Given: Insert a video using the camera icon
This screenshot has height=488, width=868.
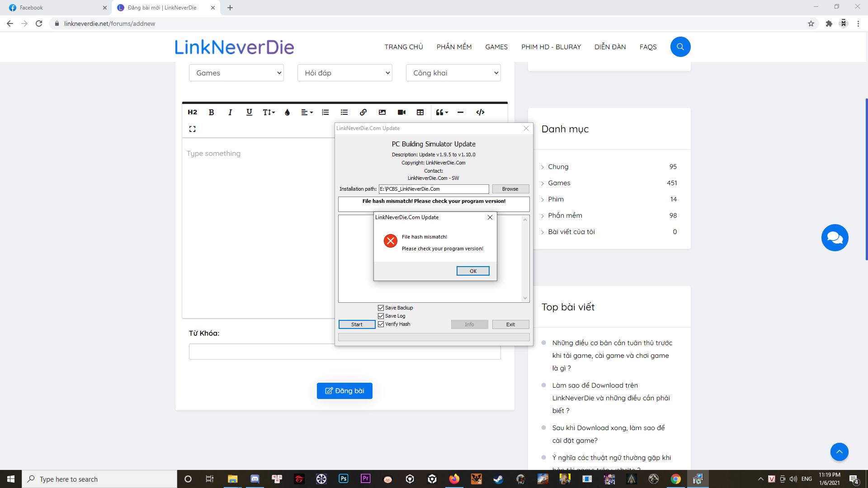Looking at the screenshot, I should point(401,112).
